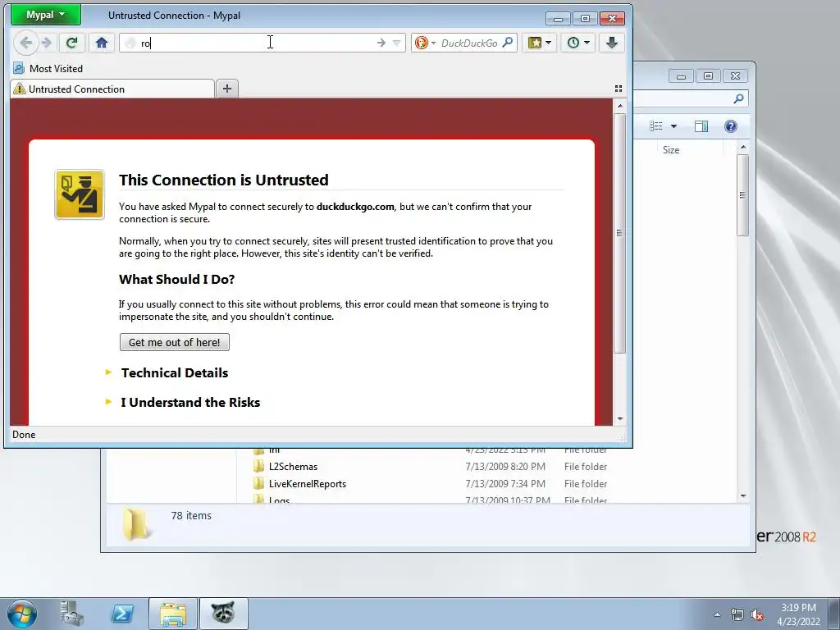840x630 pixels.
Task: Click the Mypal page scrollbar down arrow
Action: click(x=620, y=419)
